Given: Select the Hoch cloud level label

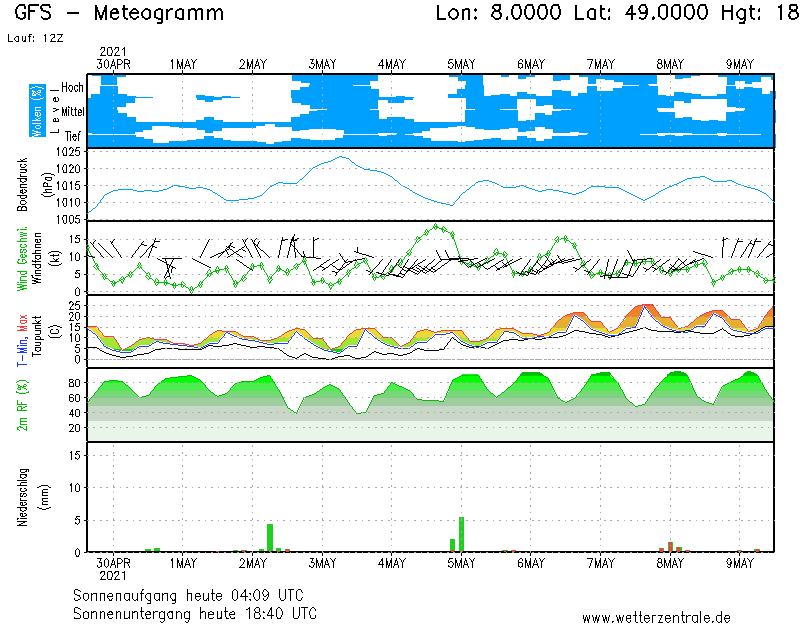Looking at the screenshot, I should (x=72, y=88).
